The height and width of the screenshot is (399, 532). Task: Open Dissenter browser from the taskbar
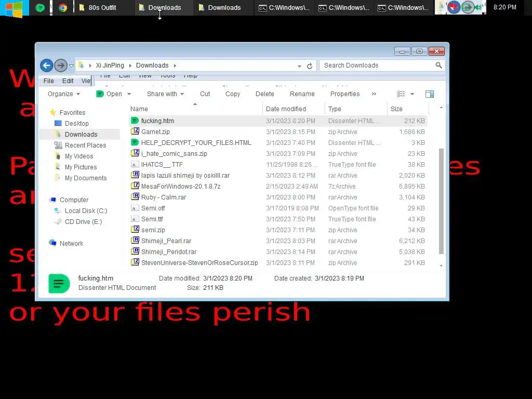[x=40, y=7]
